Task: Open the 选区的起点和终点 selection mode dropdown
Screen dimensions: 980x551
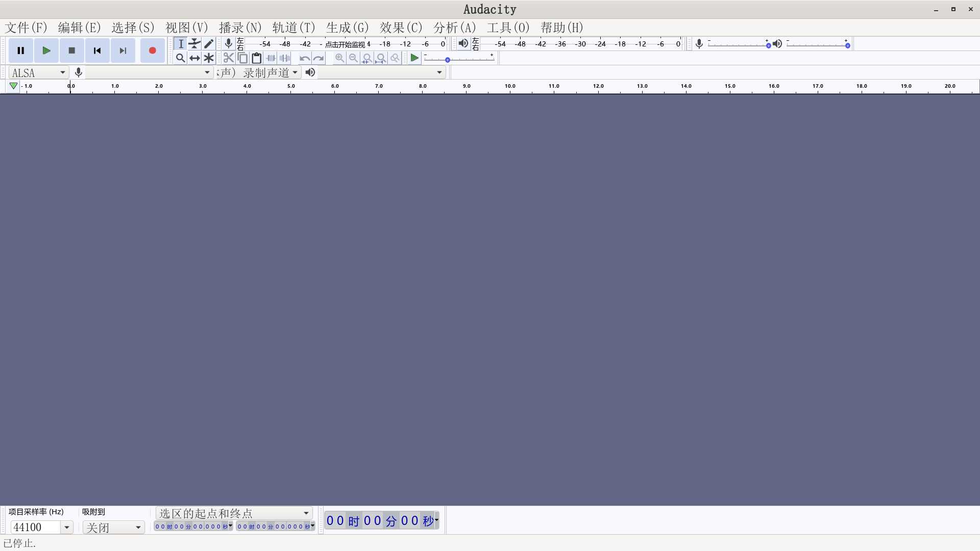Action: (x=234, y=513)
